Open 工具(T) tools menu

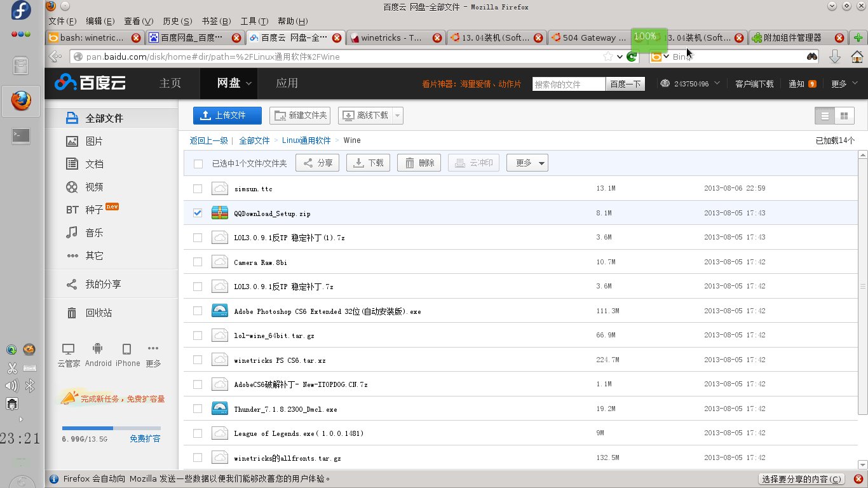[254, 21]
